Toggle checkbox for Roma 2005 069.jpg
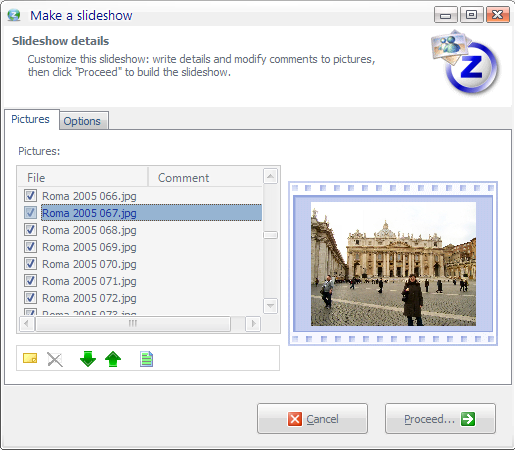Image resolution: width=515 pixels, height=450 pixels. coord(30,246)
